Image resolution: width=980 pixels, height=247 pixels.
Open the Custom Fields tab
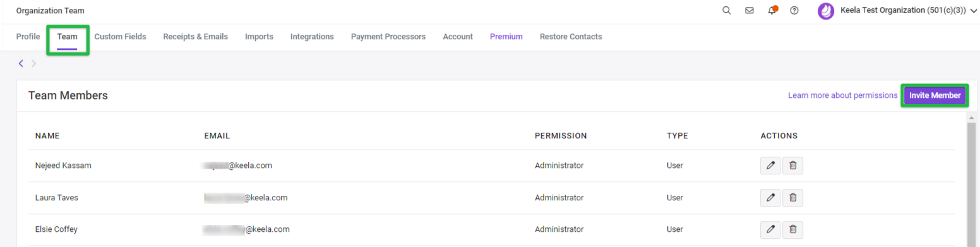click(x=120, y=37)
